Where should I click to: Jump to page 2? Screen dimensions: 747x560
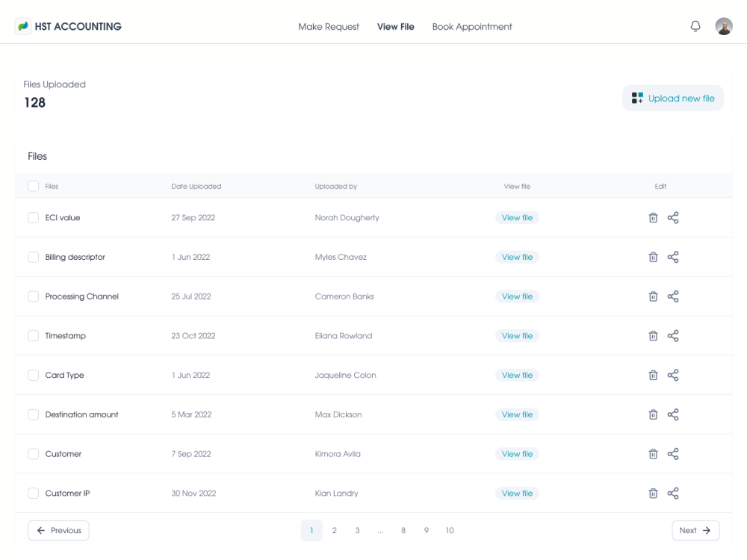(x=335, y=530)
